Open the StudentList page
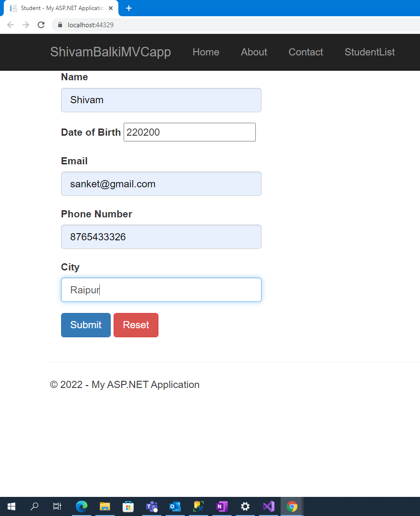The width and height of the screenshot is (420, 516). point(369,52)
